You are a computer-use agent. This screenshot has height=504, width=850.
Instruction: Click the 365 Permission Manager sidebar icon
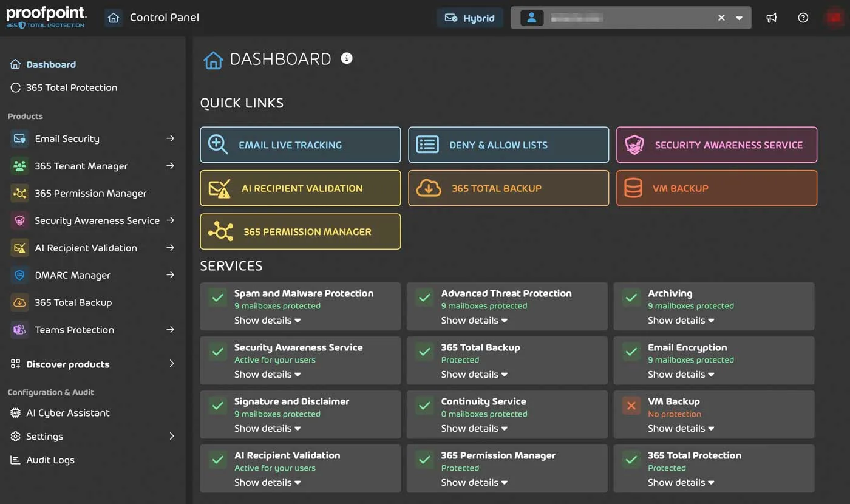pos(19,193)
